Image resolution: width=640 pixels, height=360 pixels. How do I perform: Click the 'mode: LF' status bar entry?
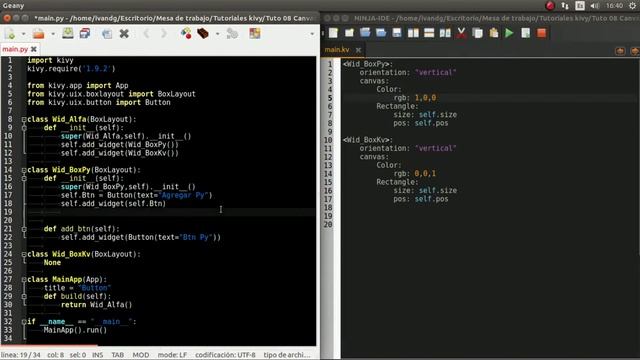click(x=172, y=355)
